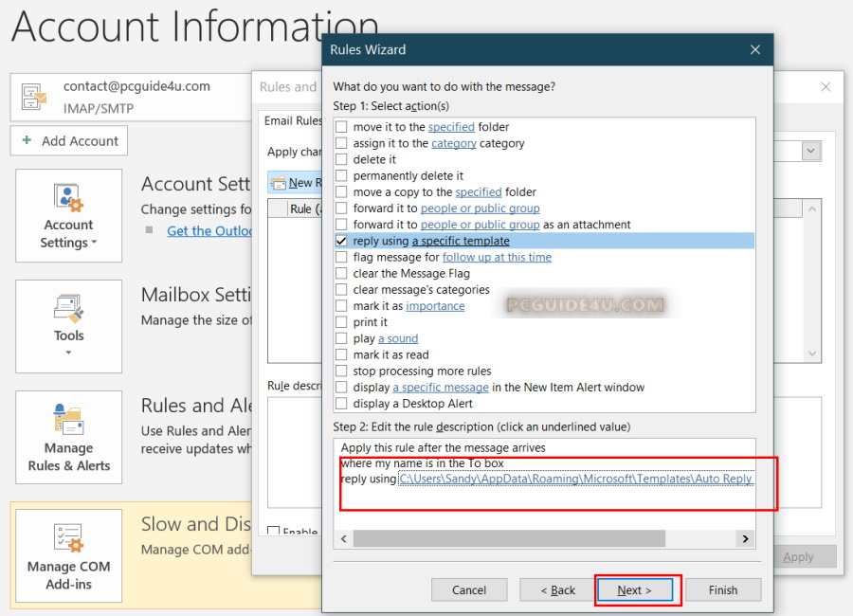Image resolution: width=853 pixels, height=616 pixels.
Task: Enable the 'delete it' checkbox
Action: pos(341,160)
